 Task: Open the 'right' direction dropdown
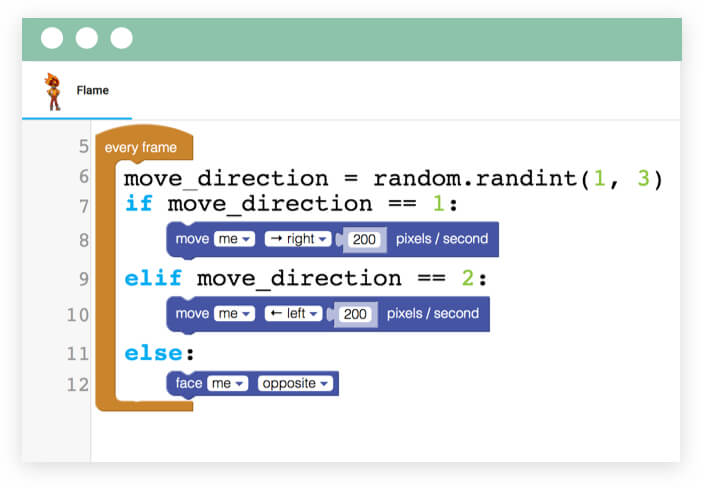pos(298,239)
